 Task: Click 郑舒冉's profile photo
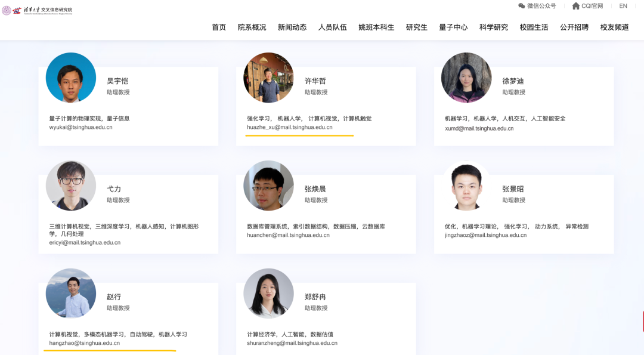click(x=268, y=294)
